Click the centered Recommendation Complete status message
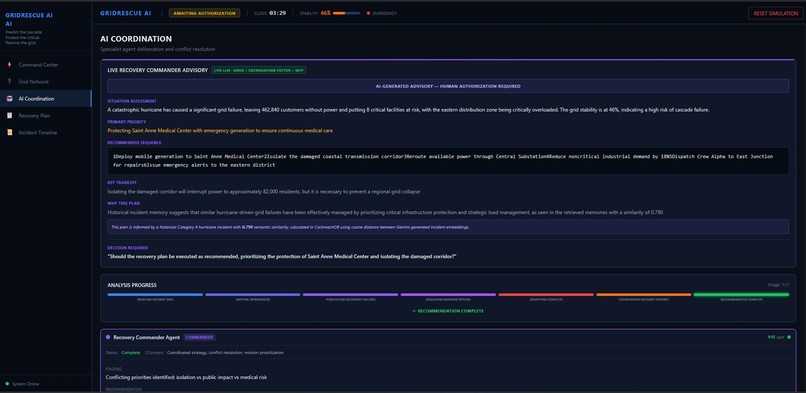 tap(448, 311)
